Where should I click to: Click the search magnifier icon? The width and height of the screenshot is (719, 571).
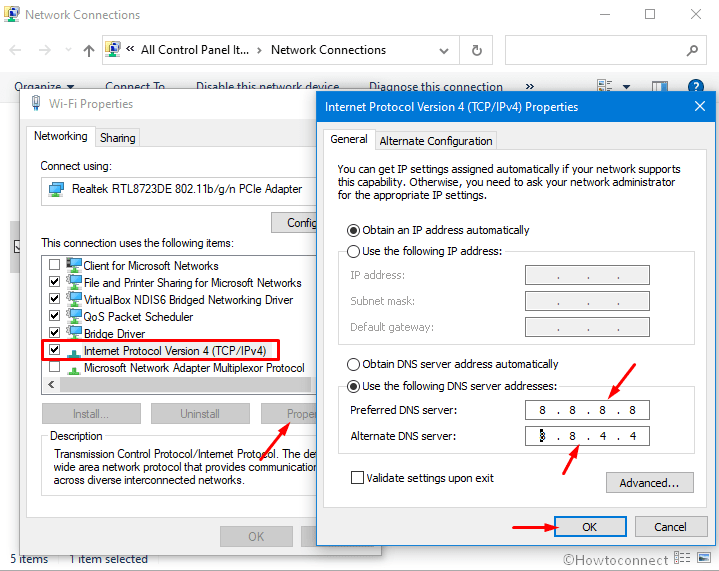click(x=692, y=50)
